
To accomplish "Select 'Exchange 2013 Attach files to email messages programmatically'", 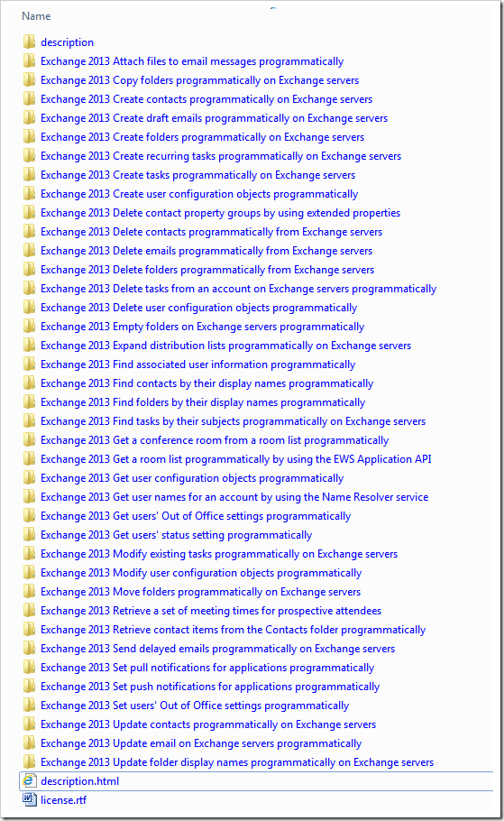I will [x=192, y=61].
